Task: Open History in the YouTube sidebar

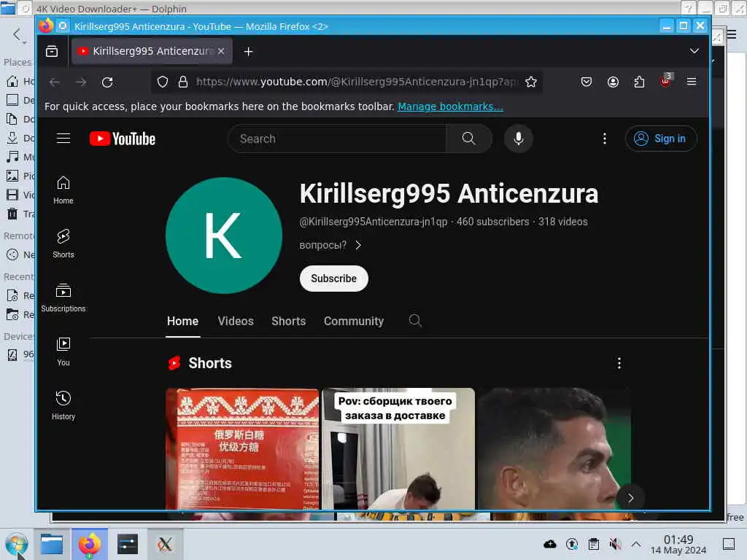Action: click(63, 405)
